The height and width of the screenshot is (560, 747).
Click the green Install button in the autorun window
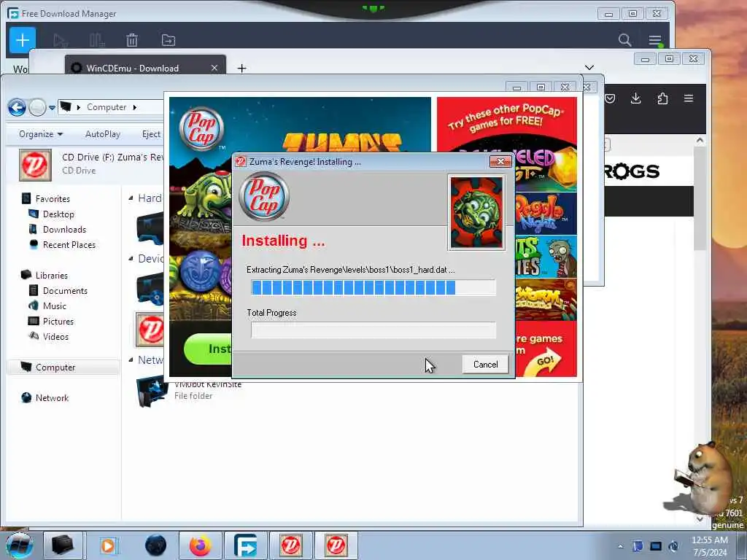pos(208,349)
